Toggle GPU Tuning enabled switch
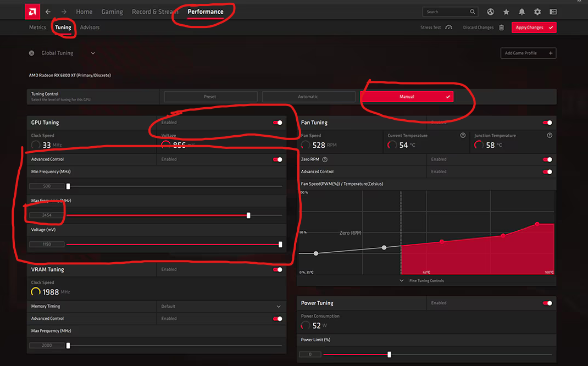 (x=278, y=123)
